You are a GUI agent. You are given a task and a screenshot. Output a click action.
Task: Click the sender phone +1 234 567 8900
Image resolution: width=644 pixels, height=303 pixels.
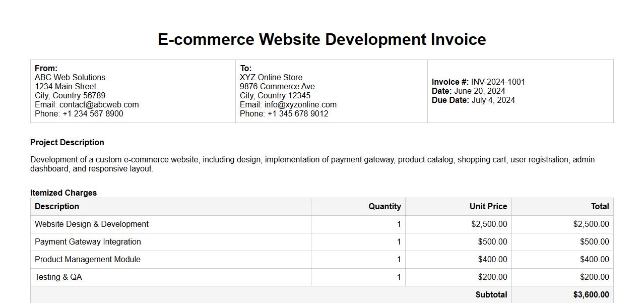pyautogui.click(x=93, y=114)
